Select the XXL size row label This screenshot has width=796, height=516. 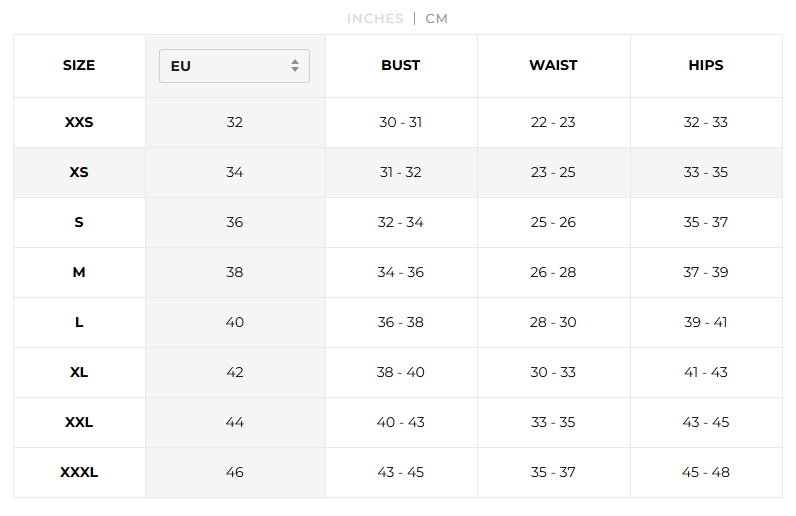pyautogui.click(x=79, y=423)
